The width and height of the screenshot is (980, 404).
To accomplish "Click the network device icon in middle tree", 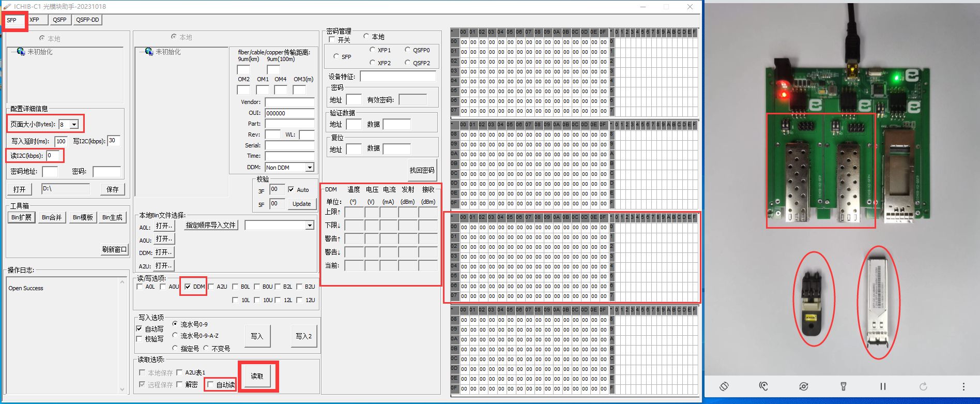I will pos(149,52).
